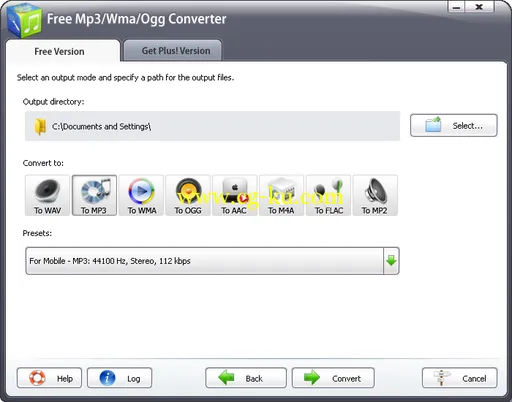Pick the To WMA format icon
Viewport: 512px width, 402px height.
tap(141, 195)
